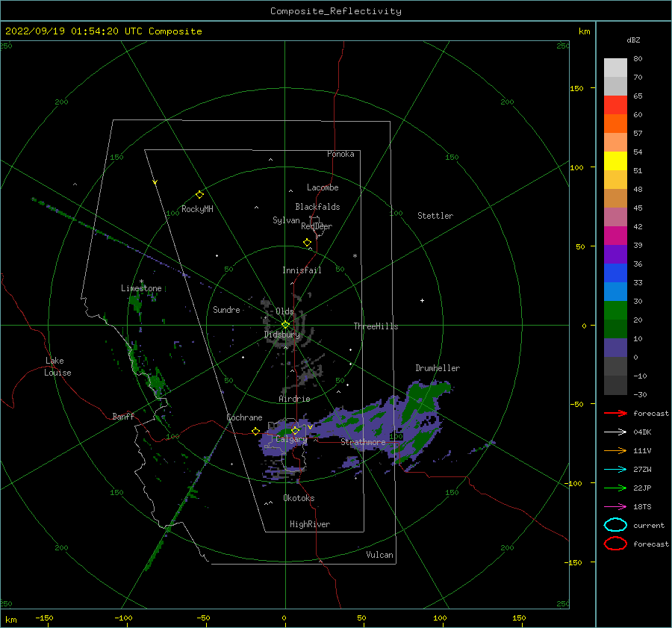Select the white 04DK arrow legend icon
This screenshot has height=628, width=672.
coord(615,432)
